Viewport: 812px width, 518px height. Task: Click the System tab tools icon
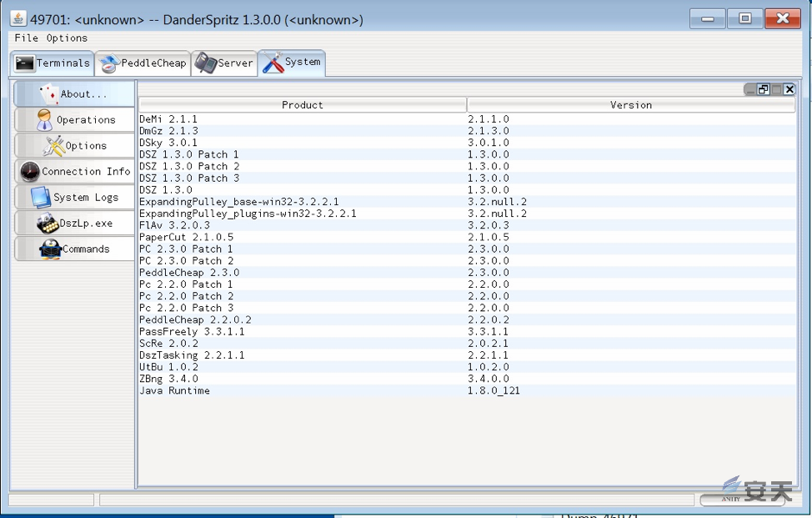[273, 63]
